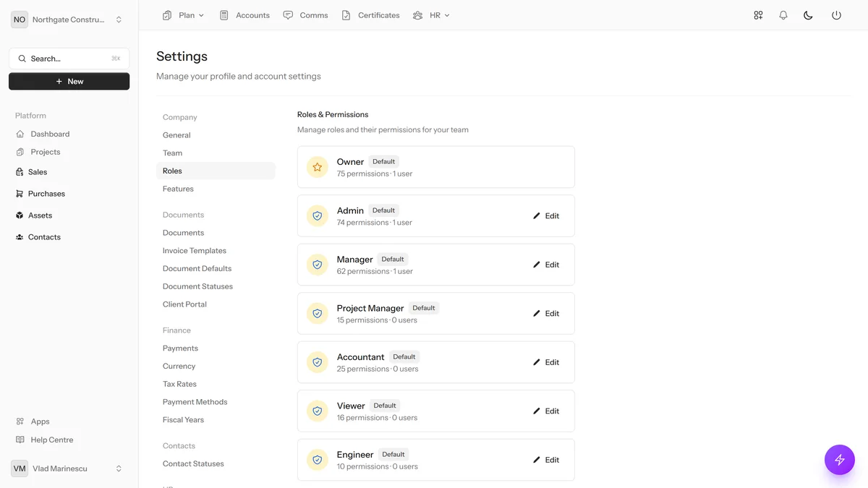Expand the HR dropdown menu
Image resolution: width=868 pixels, height=488 pixels.
tap(431, 15)
